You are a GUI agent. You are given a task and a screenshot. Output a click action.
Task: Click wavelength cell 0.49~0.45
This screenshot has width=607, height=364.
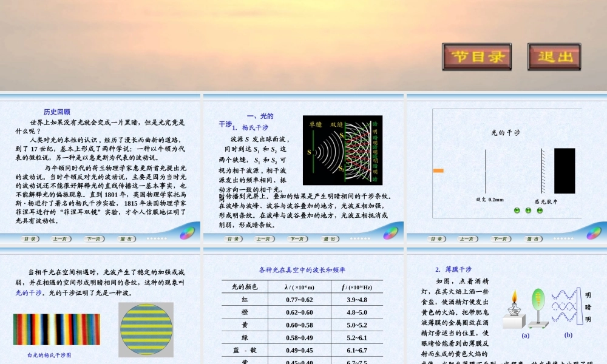[x=299, y=351]
